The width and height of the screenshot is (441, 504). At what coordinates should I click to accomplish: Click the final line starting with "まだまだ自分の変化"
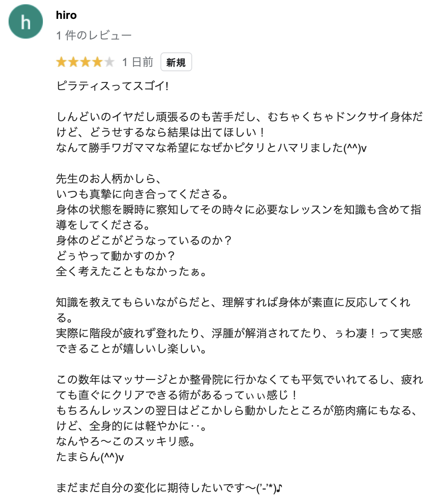tap(169, 488)
